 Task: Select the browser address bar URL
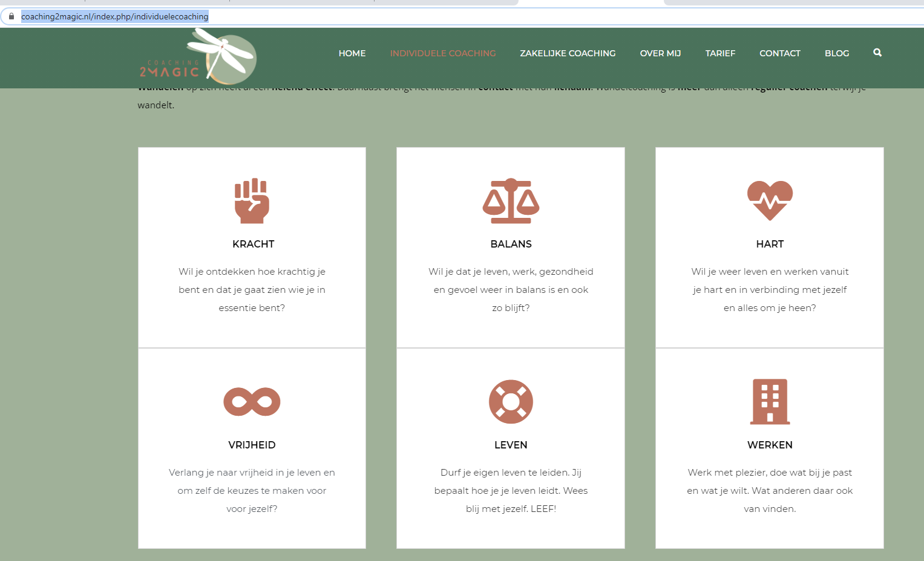coord(114,16)
